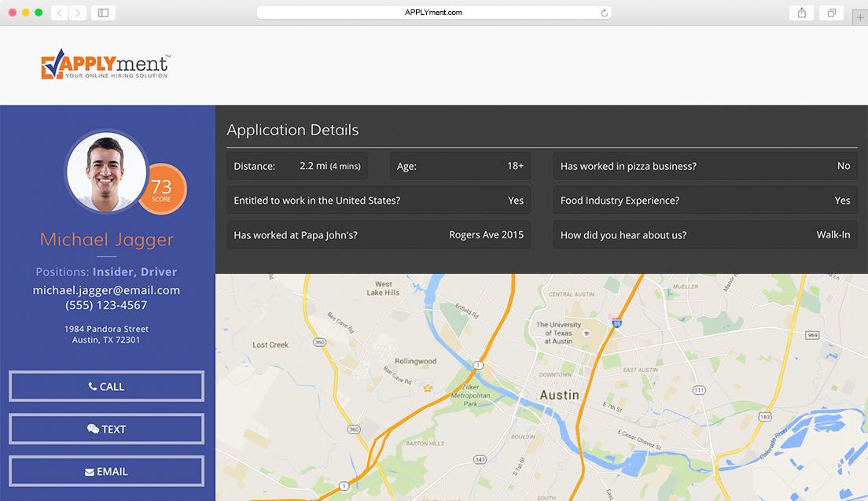
Task: Click the browser forward arrow
Action: 79,13
